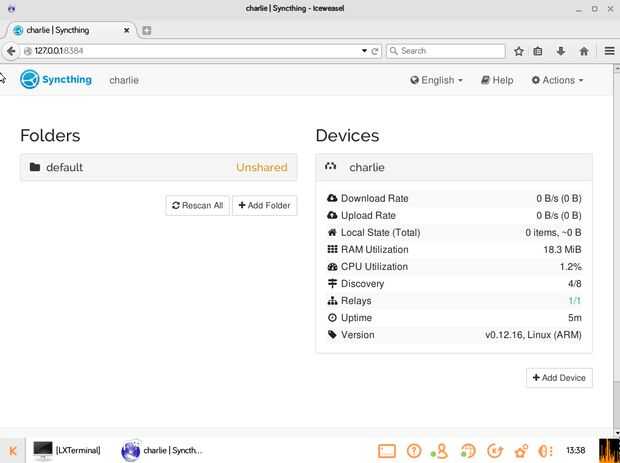
Task: Click the Relays network icon
Action: 332,300
